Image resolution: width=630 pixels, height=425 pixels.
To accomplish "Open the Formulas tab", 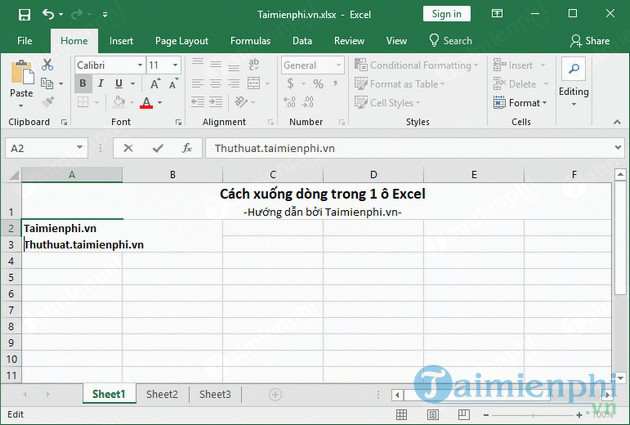I will click(x=250, y=41).
